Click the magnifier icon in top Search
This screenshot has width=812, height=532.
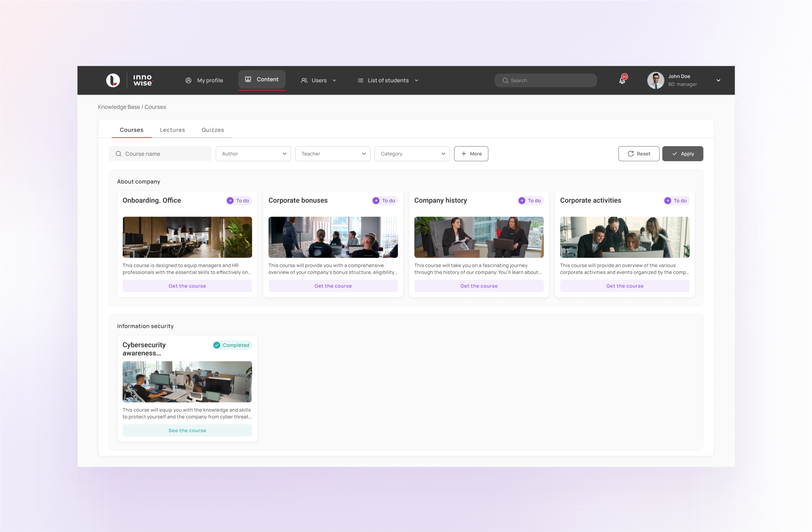click(505, 81)
